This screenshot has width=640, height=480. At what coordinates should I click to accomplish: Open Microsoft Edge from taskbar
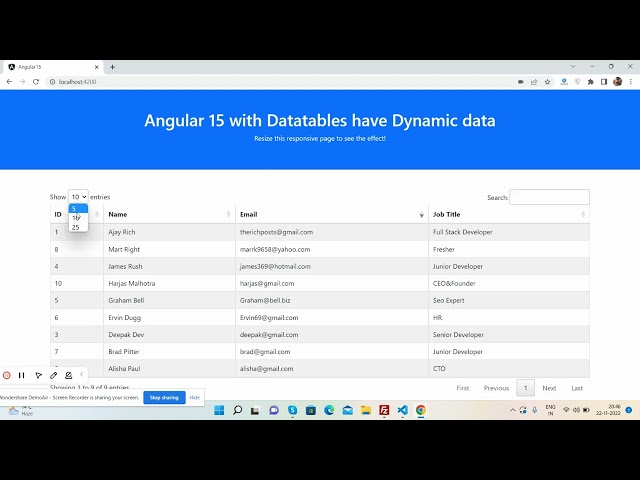coord(329,410)
